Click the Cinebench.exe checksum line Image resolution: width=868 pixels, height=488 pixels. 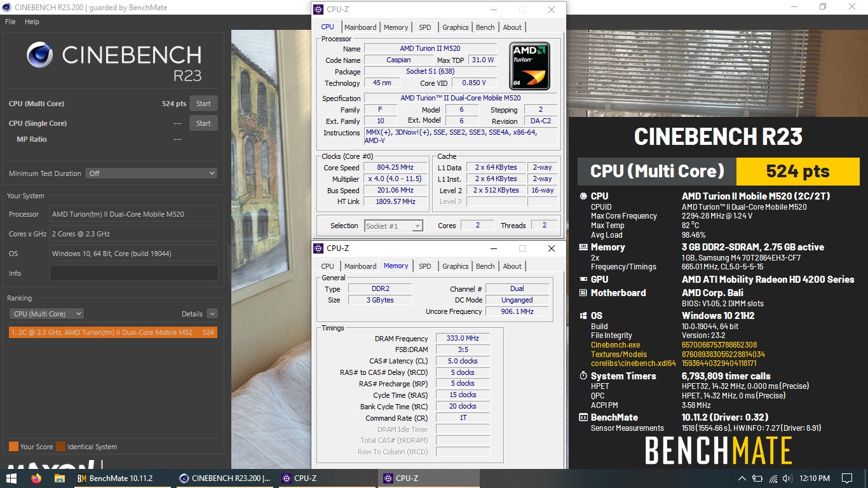(x=674, y=345)
